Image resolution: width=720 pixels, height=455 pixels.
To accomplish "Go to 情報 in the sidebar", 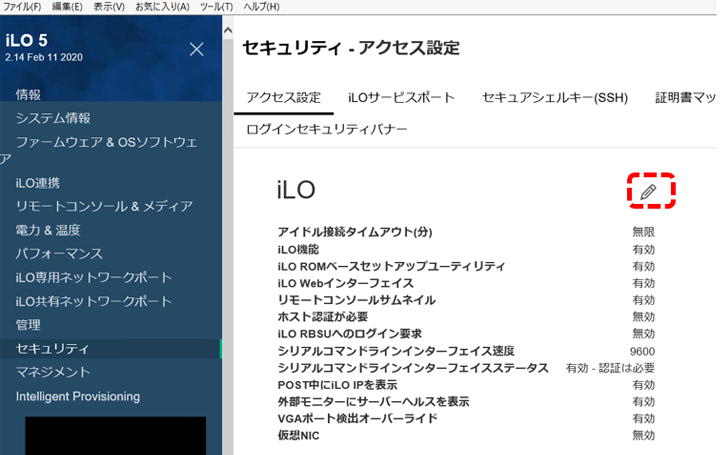I will pos(28,95).
